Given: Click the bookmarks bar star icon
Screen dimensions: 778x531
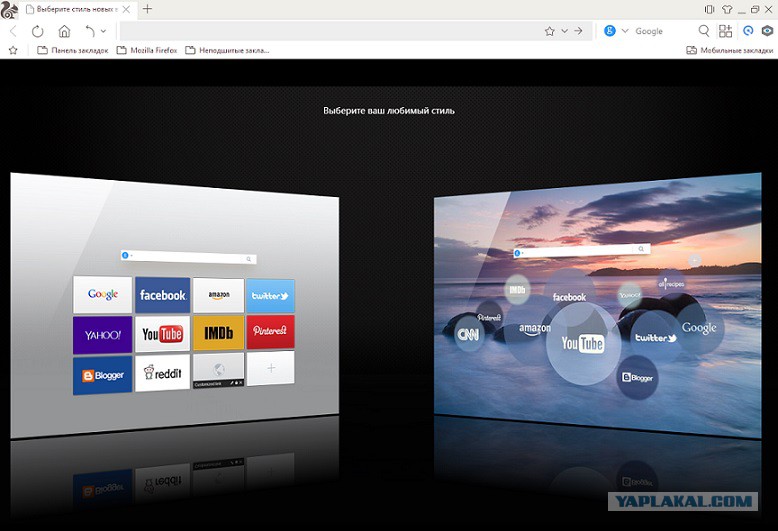Looking at the screenshot, I should [x=13, y=50].
